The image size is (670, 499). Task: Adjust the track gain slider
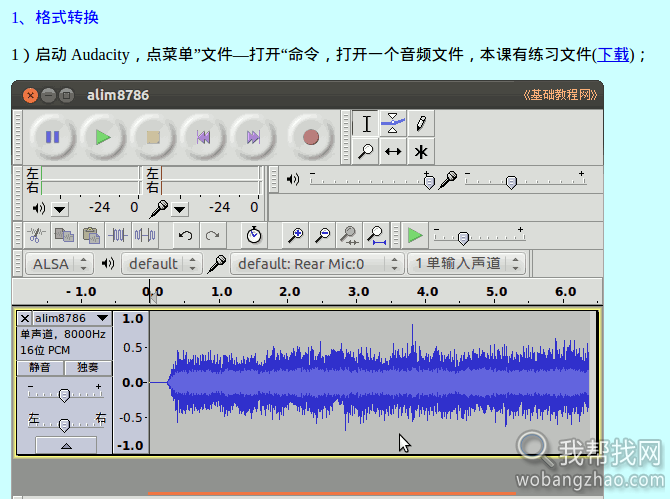pyautogui.click(x=64, y=394)
